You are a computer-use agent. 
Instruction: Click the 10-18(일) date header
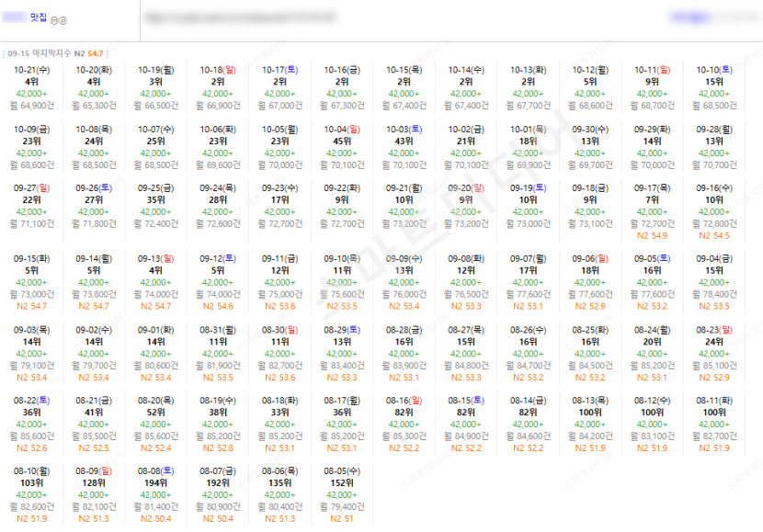tap(218, 70)
